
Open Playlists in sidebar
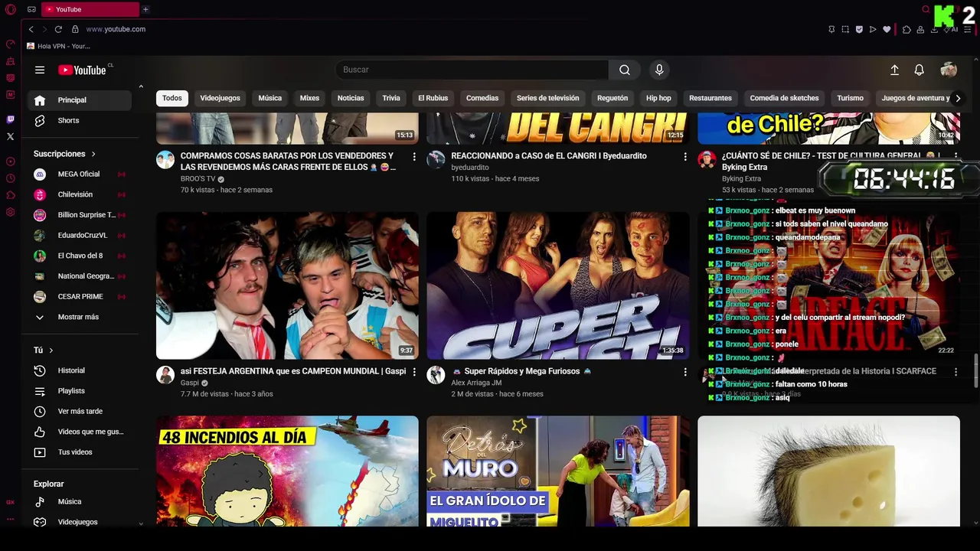80,391
